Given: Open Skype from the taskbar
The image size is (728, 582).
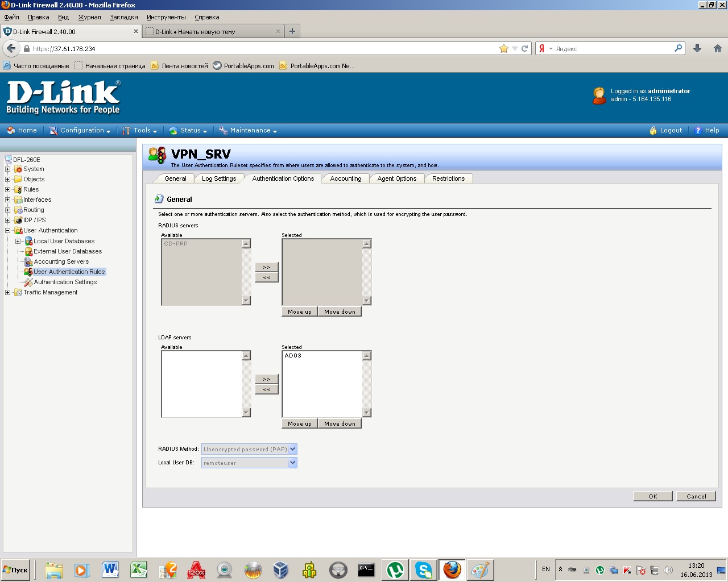Looking at the screenshot, I should pyautogui.click(x=424, y=569).
